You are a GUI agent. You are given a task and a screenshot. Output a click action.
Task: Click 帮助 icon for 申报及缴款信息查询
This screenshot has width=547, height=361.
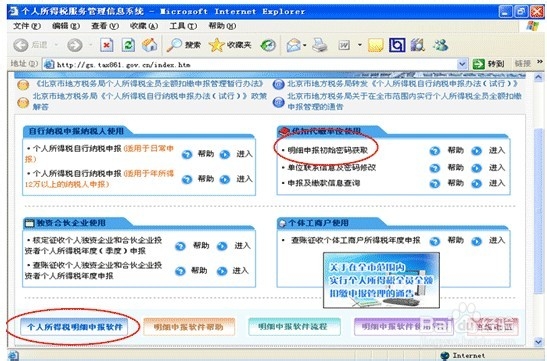435,184
